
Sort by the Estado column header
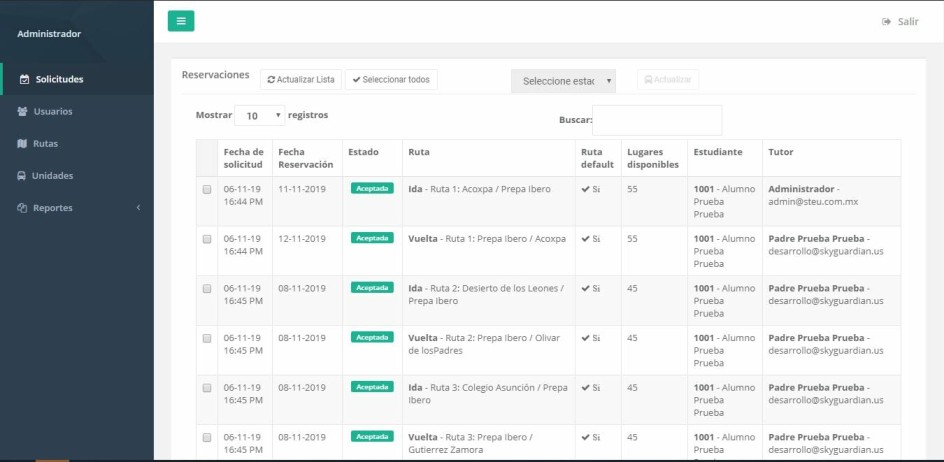[x=372, y=158]
